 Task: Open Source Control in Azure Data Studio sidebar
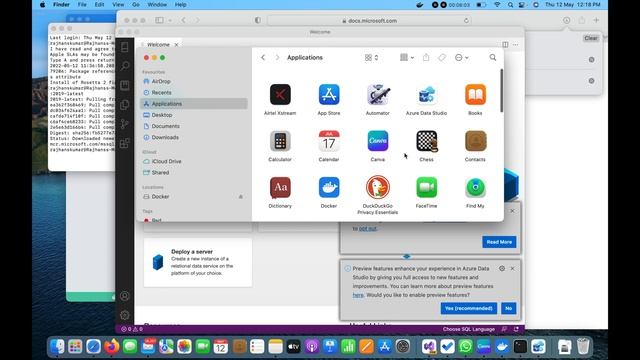(x=125, y=124)
